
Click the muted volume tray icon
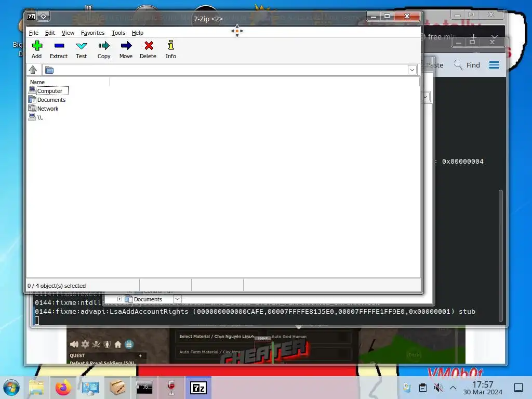[438, 388]
